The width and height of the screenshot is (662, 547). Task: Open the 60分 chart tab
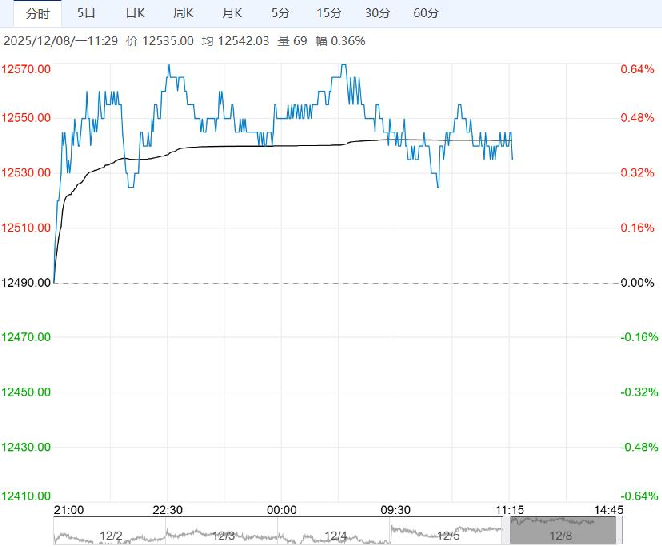click(426, 13)
